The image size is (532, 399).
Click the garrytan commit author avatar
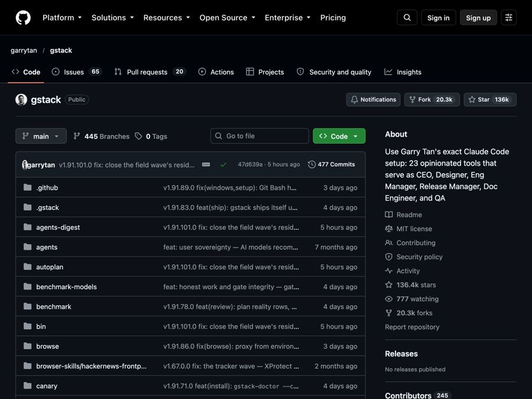24,164
